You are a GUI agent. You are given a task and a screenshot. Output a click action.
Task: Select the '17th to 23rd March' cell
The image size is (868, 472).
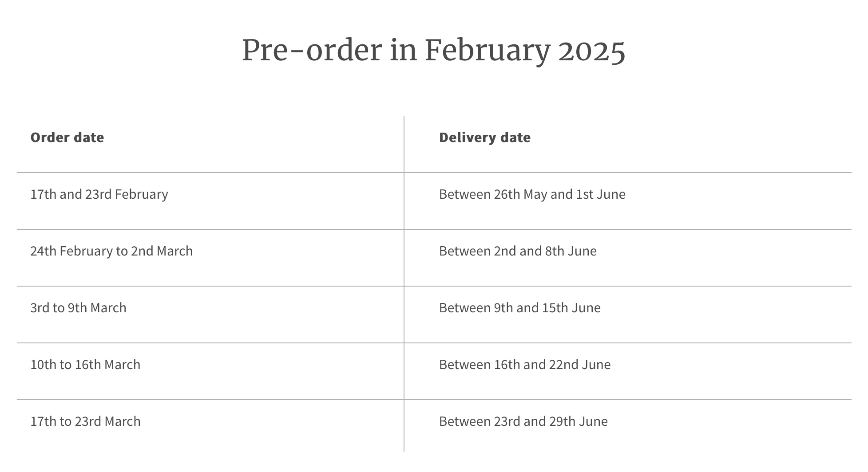pyautogui.click(x=85, y=421)
